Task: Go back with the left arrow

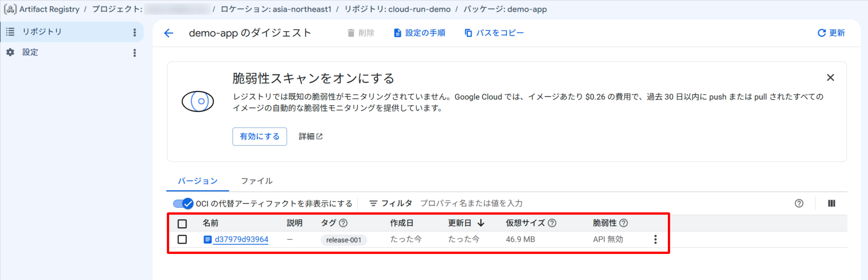Action: [169, 33]
